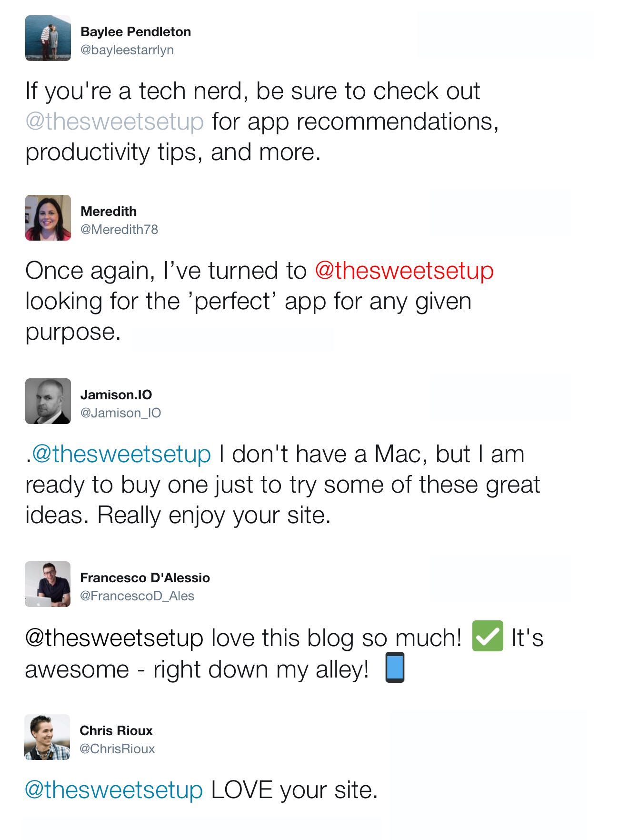Click the green checkmark emoji
Image resolution: width=619 pixels, height=840 pixels.
(487, 636)
